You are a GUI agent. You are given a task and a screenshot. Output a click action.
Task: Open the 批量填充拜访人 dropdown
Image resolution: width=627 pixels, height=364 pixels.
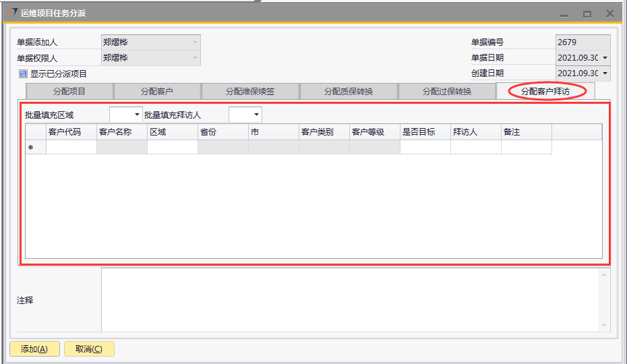point(256,115)
